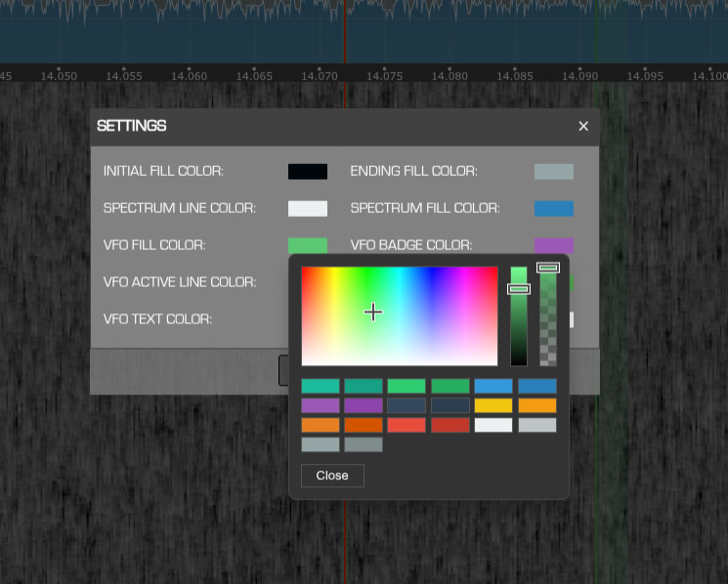Click the brightness slider handle
This screenshot has height=584, width=728.
519,288
